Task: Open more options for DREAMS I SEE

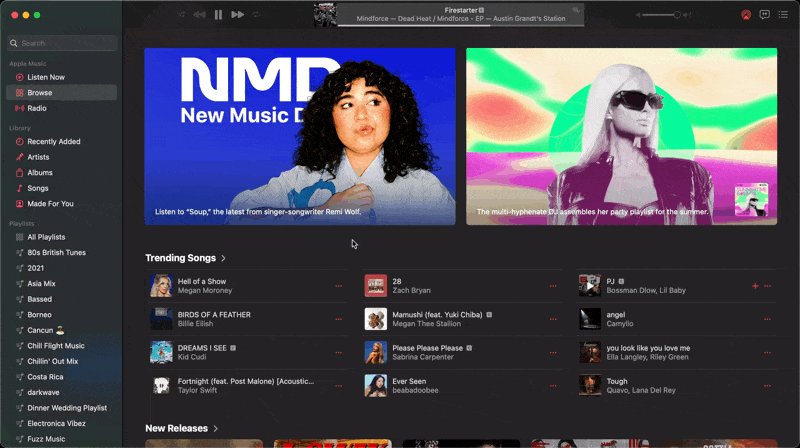Action: [338, 353]
